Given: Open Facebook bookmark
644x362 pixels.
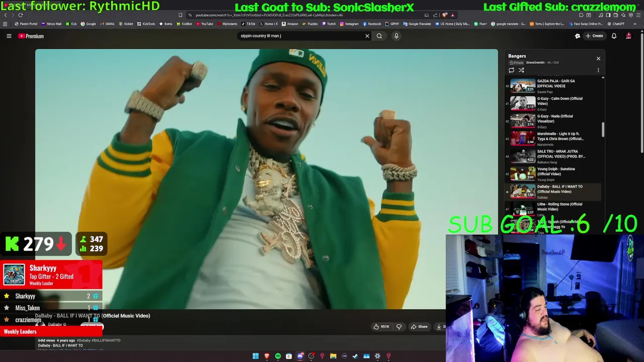Looking at the screenshot, I should click(372, 24).
